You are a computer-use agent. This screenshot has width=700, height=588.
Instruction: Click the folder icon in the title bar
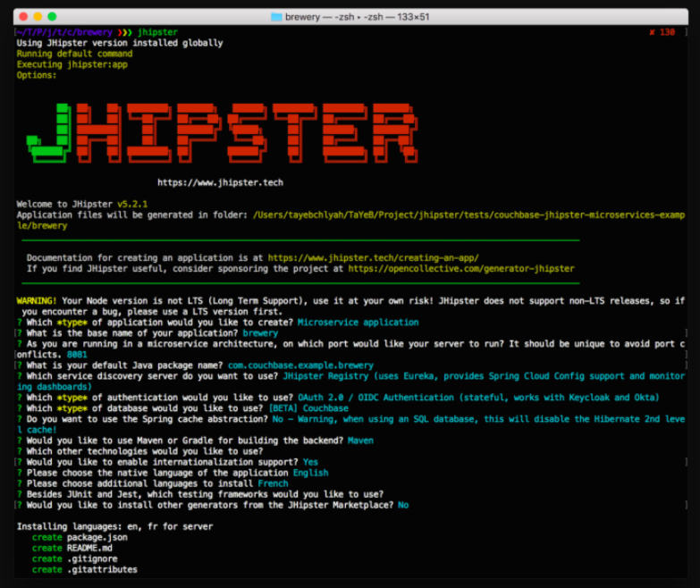pyautogui.click(x=276, y=16)
